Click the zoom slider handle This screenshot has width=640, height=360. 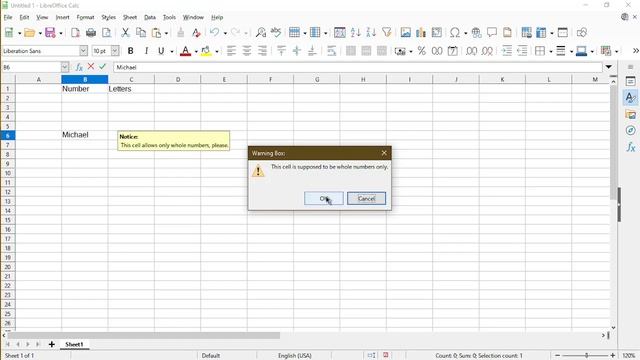(x=587, y=356)
